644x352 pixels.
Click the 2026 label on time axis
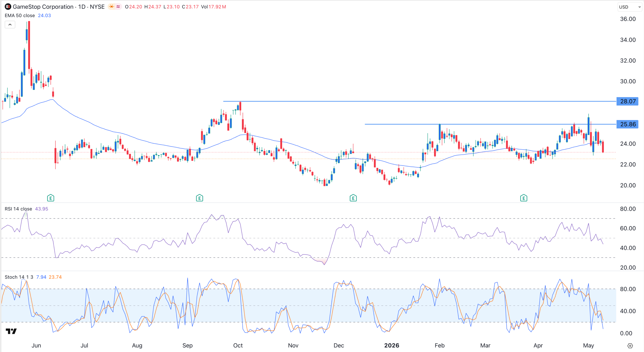coord(392,345)
